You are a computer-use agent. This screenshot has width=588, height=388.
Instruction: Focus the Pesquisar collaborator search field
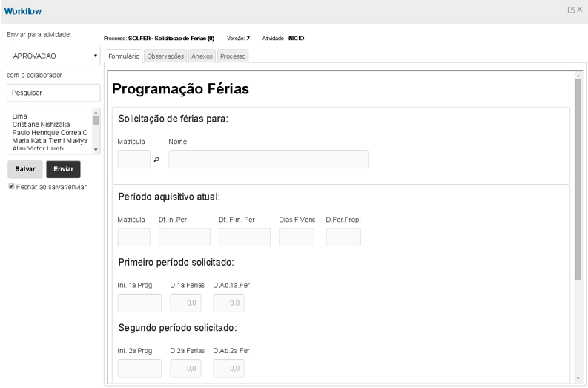tap(53, 93)
